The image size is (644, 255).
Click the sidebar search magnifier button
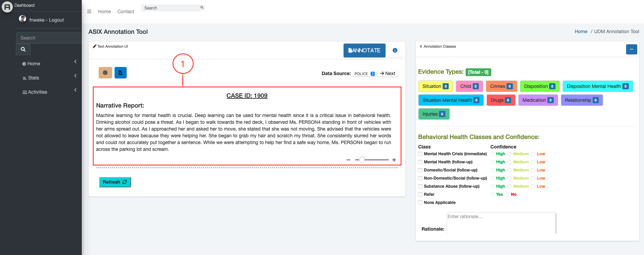click(x=23, y=49)
